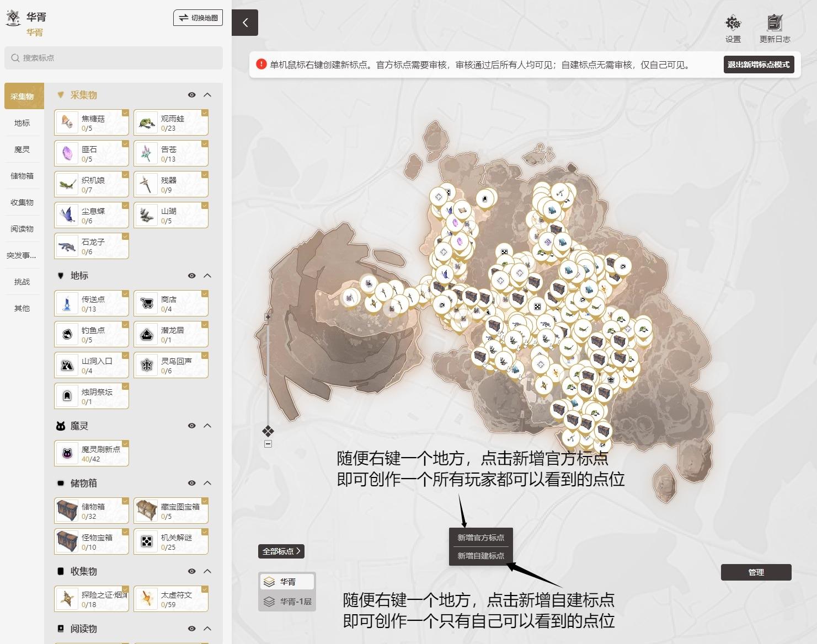This screenshot has width=817, height=644.
Task: Click the map zoom slider handle
Action: click(268, 431)
